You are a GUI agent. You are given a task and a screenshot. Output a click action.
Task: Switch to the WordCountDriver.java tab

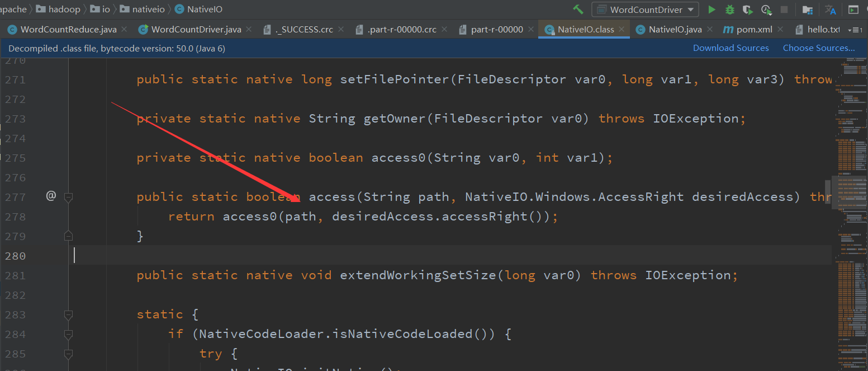point(198,29)
